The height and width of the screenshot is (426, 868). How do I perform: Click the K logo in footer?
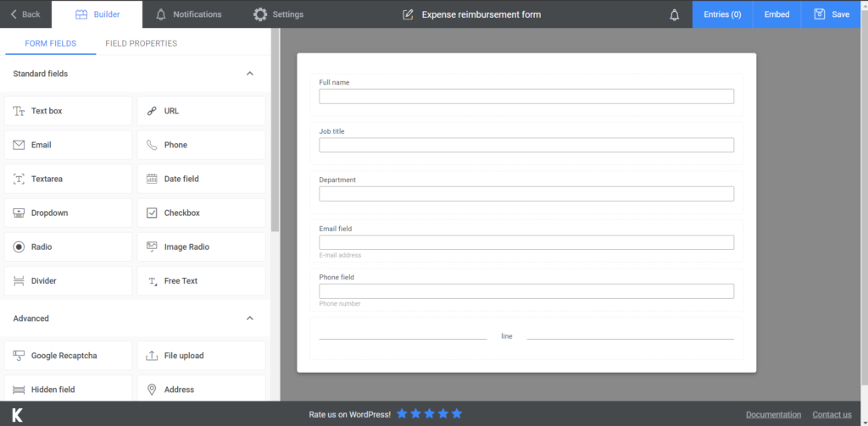18,414
